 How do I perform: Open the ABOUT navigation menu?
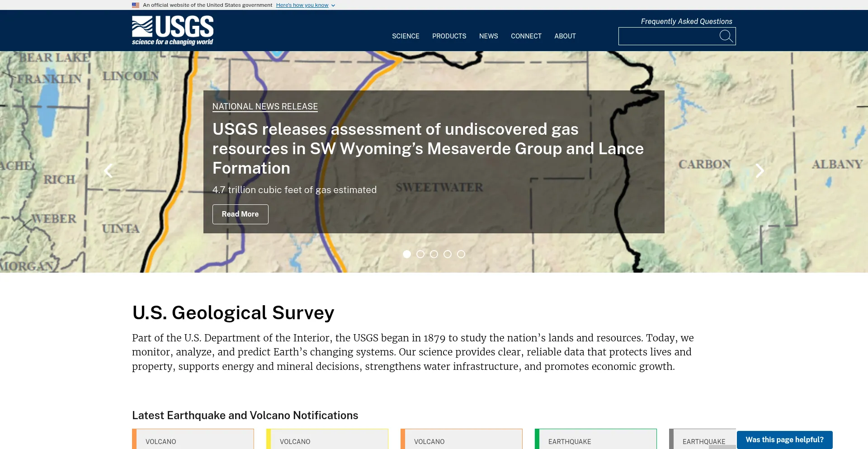(565, 36)
